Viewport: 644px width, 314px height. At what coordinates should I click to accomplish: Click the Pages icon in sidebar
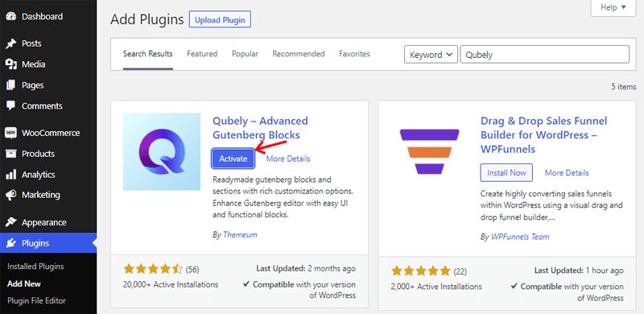pos(11,85)
